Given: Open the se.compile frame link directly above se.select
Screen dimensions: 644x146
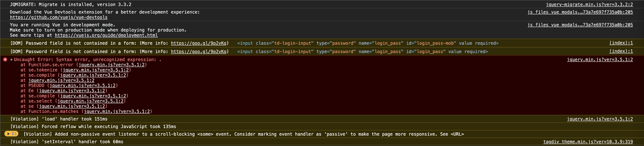Looking at the screenshot, I should pyautogui.click(x=93, y=96).
